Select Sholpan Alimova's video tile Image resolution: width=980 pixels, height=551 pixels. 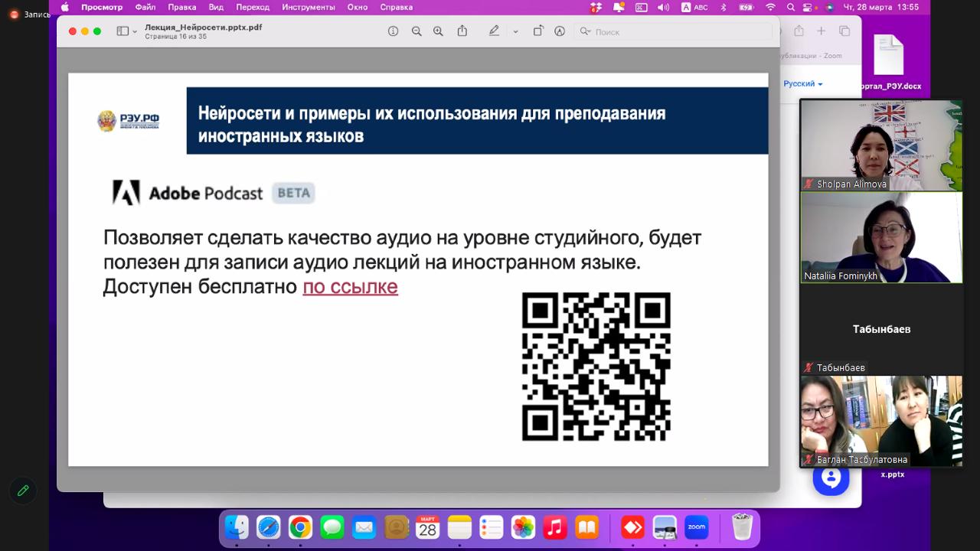(881, 145)
